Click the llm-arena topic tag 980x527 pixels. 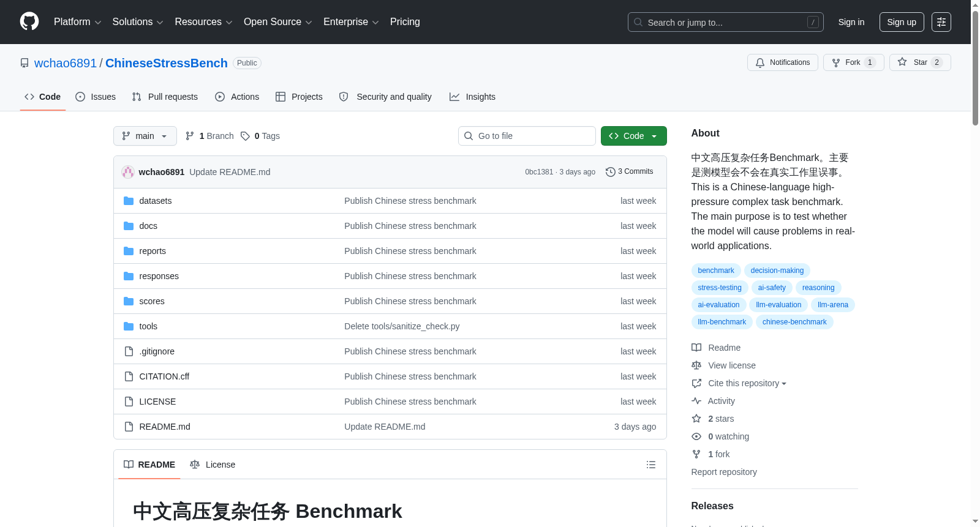[833, 305]
